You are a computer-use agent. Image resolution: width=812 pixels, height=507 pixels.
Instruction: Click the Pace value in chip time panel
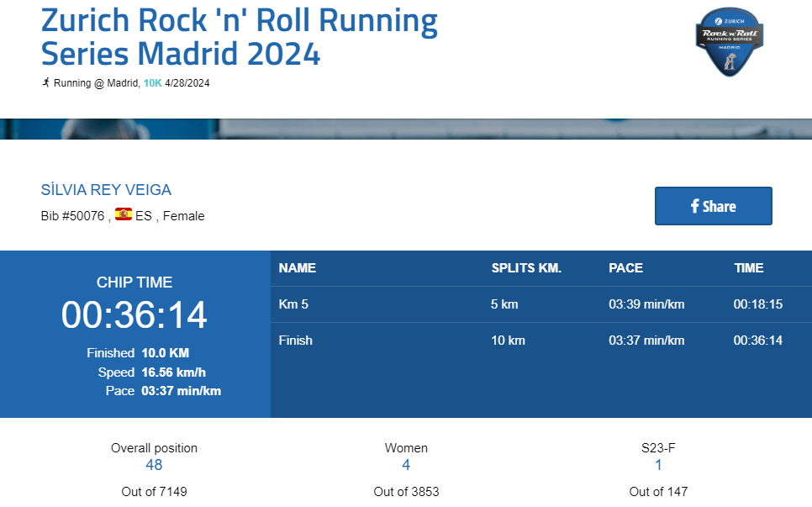[182, 390]
